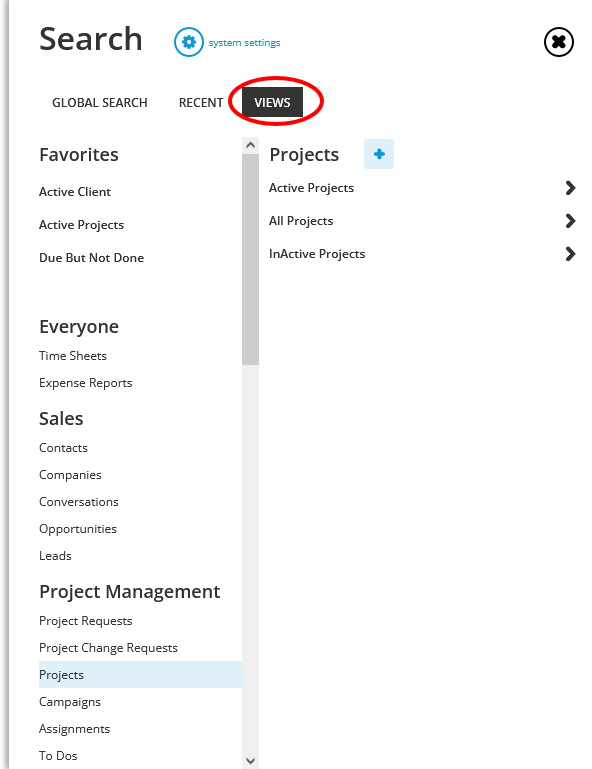Open Due But Not Done favorite

pyautogui.click(x=92, y=258)
